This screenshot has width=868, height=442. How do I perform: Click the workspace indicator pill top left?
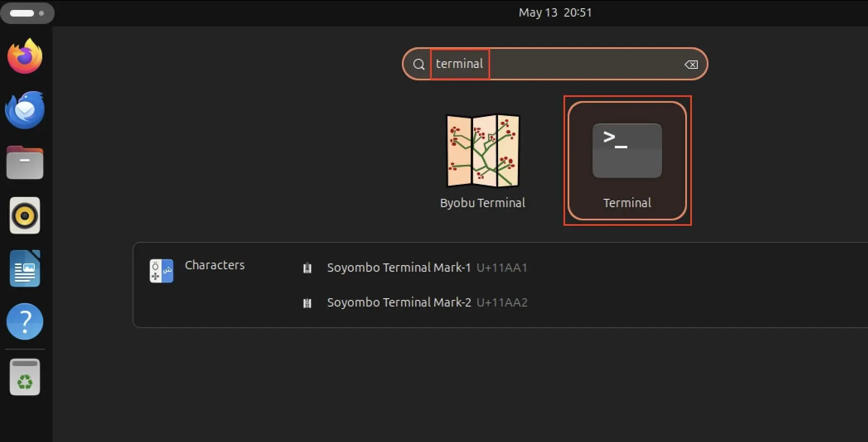coord(27,13)
